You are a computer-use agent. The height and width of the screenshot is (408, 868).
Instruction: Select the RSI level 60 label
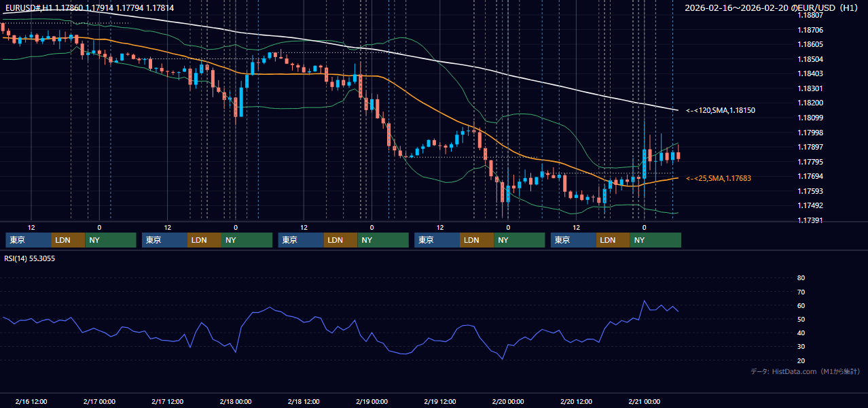[801, 305]
